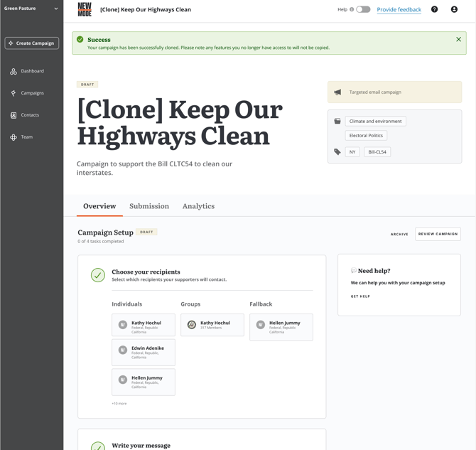Click the megaphone targeted email campaign icon

coord(337,92)
